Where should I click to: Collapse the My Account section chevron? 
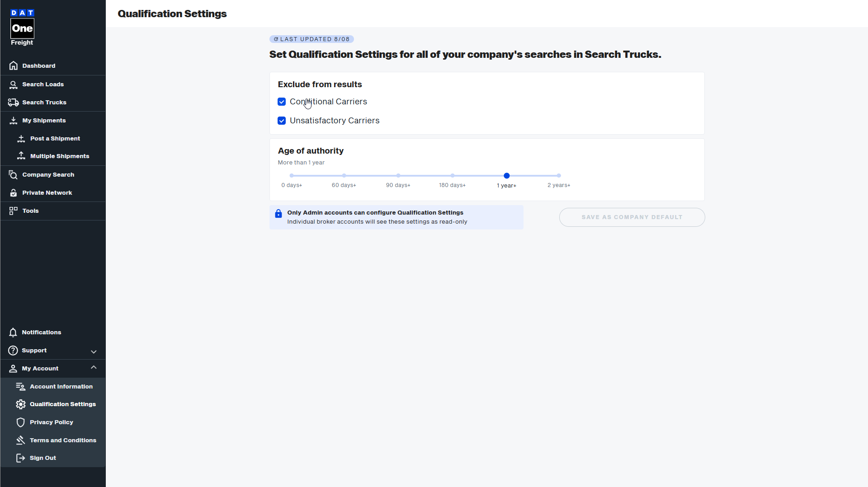(x=94, y=368)
